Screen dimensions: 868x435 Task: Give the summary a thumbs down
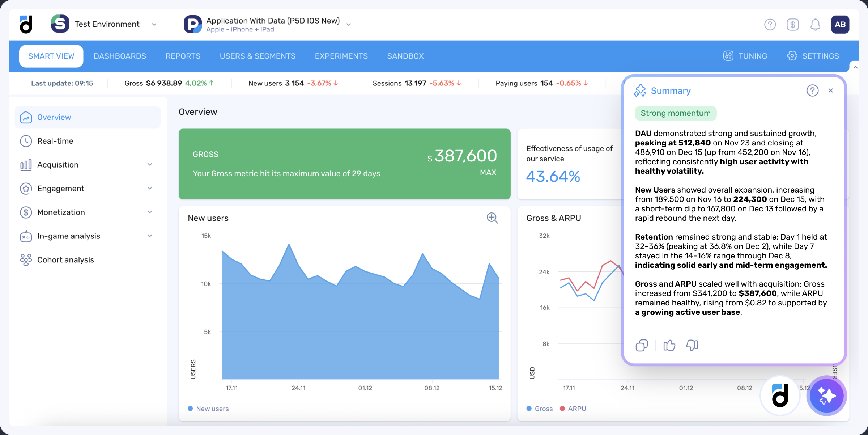tap(692, 345)
